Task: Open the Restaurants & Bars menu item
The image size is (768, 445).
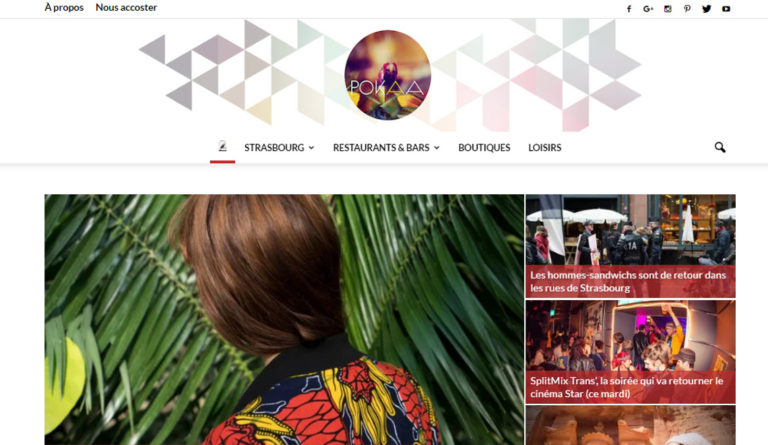Action: 381,147
